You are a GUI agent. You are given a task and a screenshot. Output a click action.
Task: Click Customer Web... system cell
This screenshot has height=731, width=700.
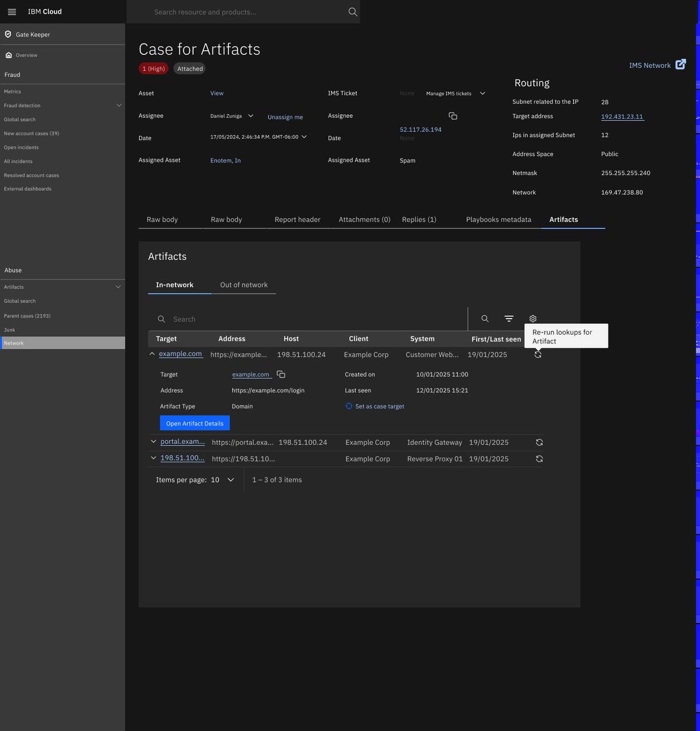432,355
